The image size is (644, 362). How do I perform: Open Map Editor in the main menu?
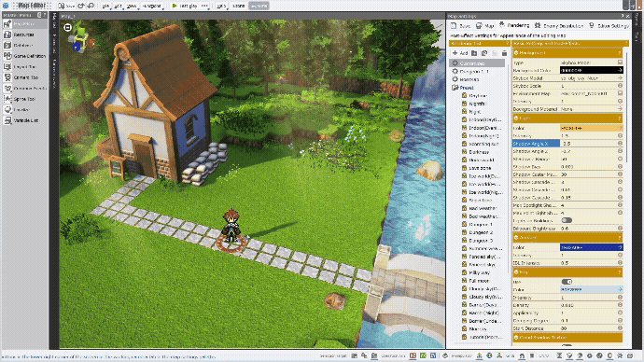[x=24, y=24]
